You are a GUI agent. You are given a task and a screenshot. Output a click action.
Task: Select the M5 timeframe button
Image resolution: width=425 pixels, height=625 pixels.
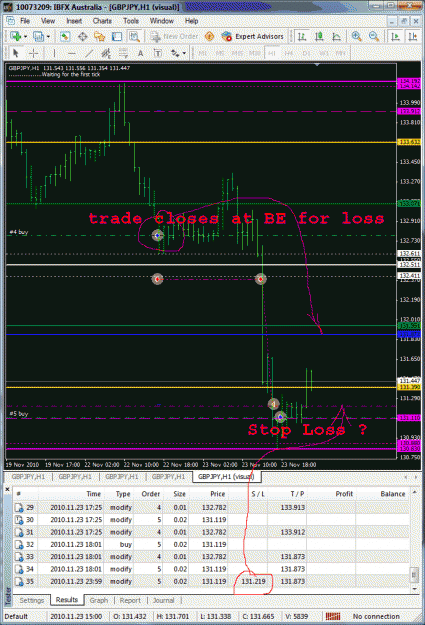pos(220,53)
